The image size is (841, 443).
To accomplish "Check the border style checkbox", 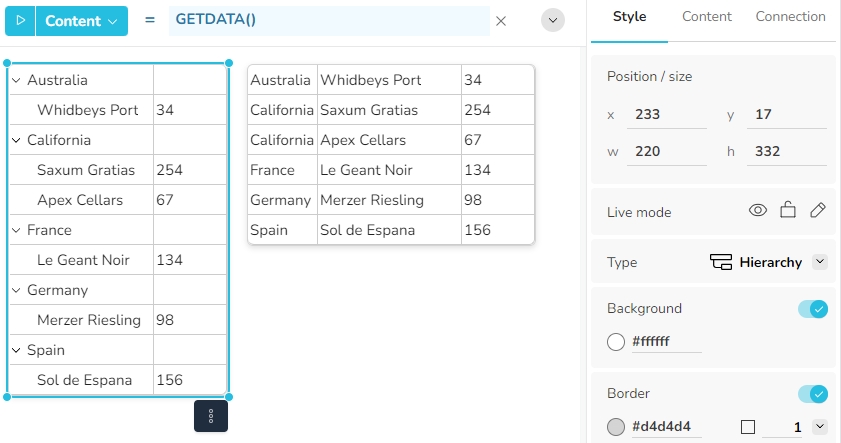I will (747, 427).
